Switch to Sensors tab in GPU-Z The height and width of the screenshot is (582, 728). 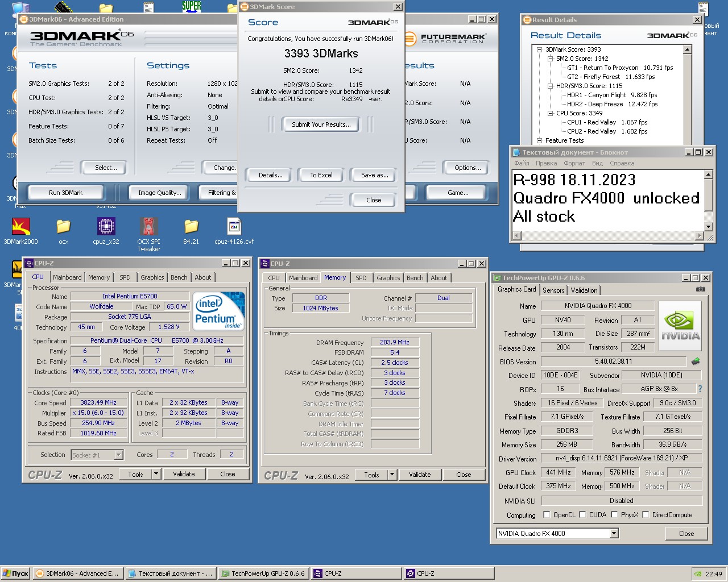[x=553, y=290]
